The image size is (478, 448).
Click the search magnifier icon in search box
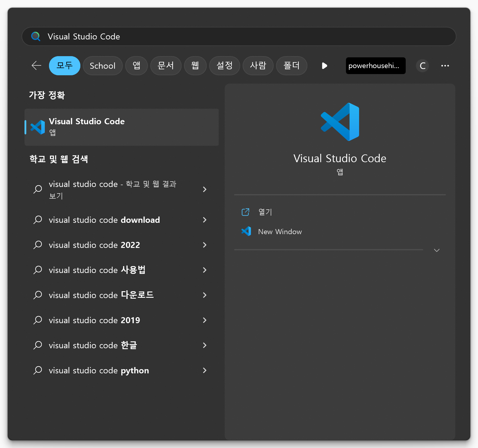pyautogui.click(x=36, y=36)
